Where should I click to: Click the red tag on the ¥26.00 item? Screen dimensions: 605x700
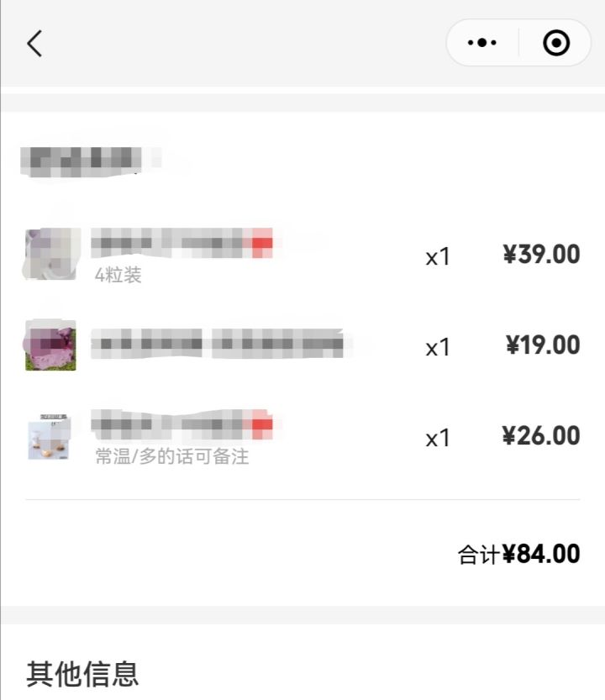point(262,425)
